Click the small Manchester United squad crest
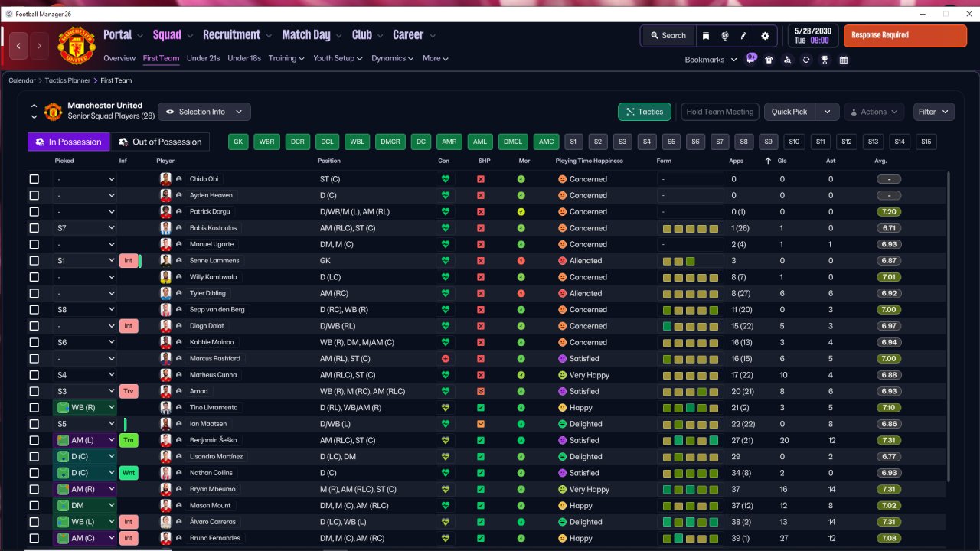The width and height of the screenshot is (980, 551). coord(53,112)
